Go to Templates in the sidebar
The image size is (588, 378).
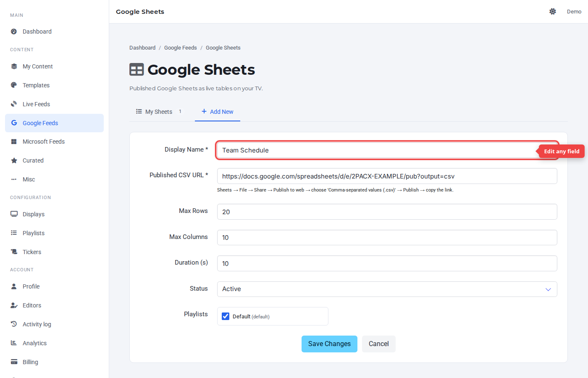(54, 85)
